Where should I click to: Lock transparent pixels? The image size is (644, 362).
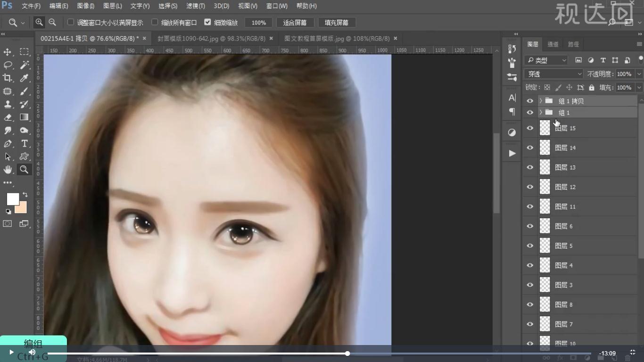click(x=547, y=88)
